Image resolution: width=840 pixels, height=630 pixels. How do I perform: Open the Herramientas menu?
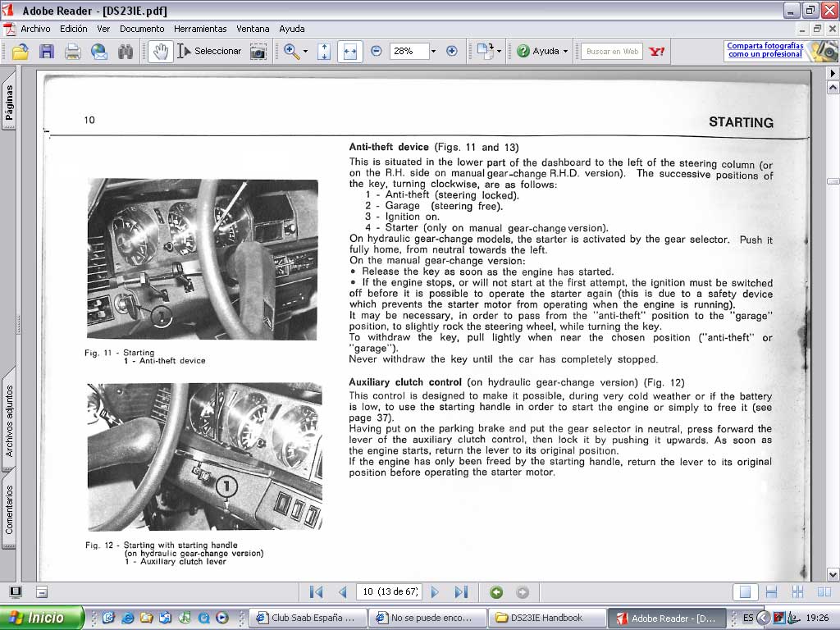pyautogui.click(x=200, y=29)
